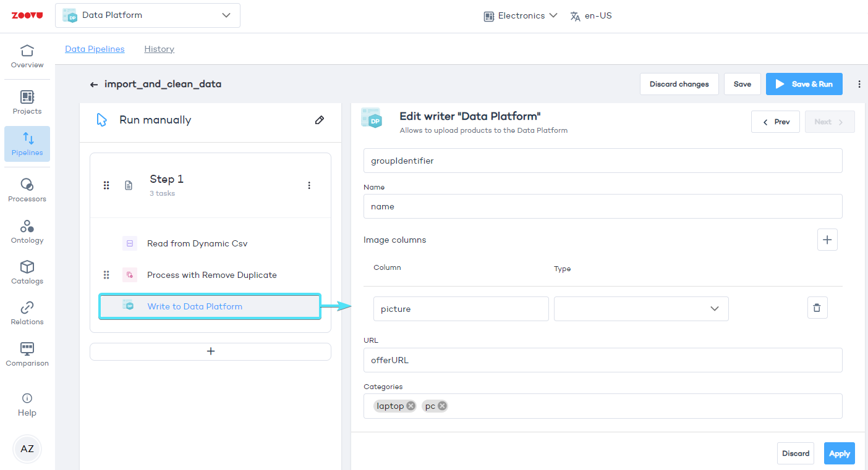Click the Save & Run button
868x470 pixels.
coord(804,84)
